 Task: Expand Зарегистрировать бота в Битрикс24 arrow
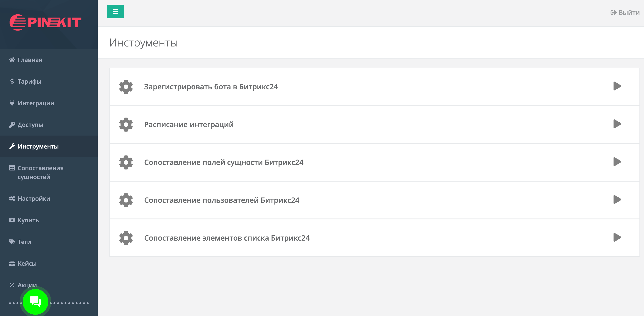[x=617, y=86]
